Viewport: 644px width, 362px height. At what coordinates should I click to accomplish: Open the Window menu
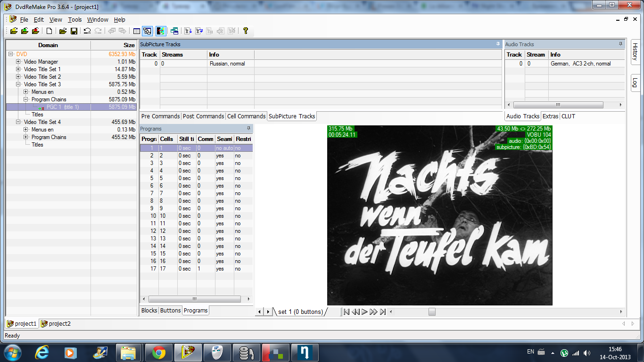[x=98, y=20]
